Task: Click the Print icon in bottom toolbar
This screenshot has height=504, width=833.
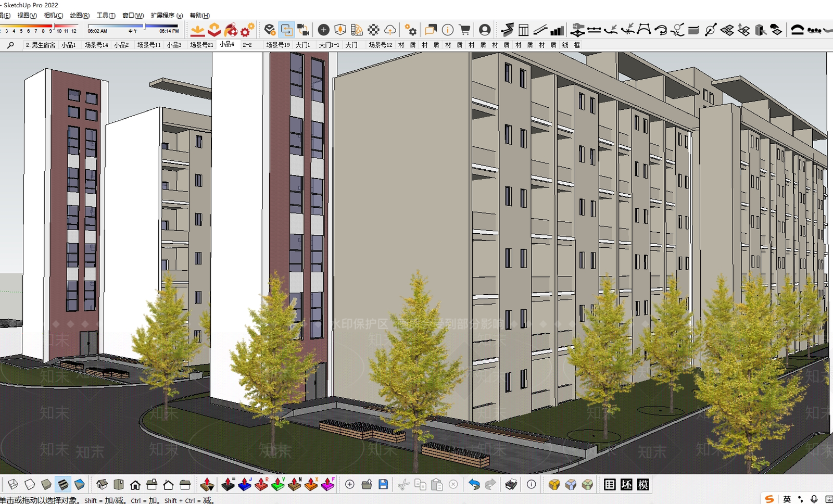Action: pyautogui.click(x=511, y=485)
